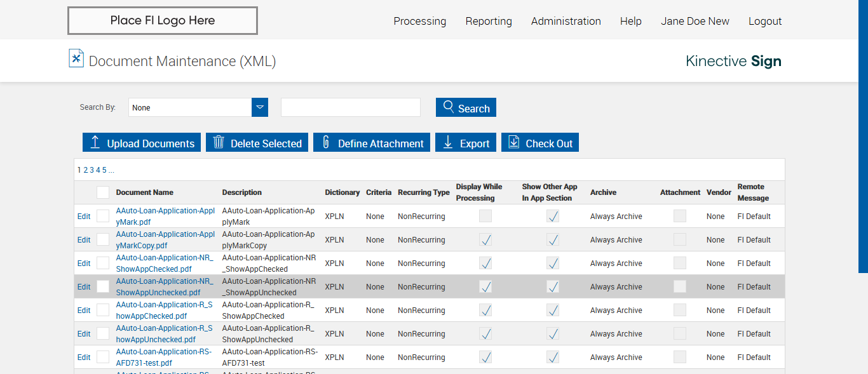Click the pagination ellipsis for more pages
Image resolution: width=868 pixels, height=374 pixels.
tap(111, 170)
